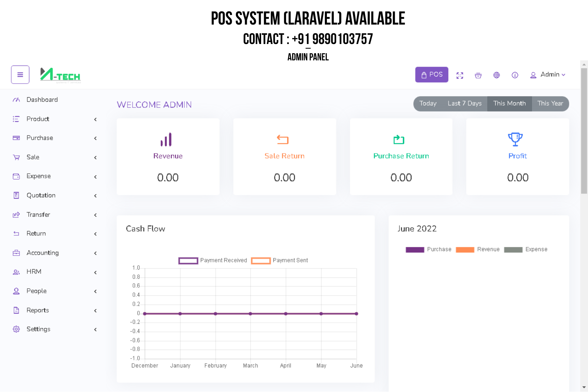
Task: Open the language globe icon
Action: pos(497,75)
